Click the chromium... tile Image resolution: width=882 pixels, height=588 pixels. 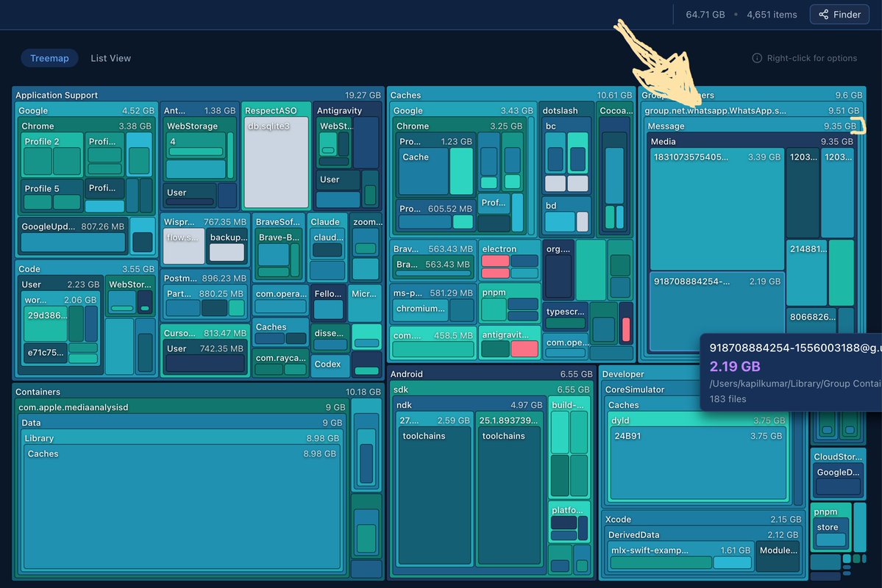pyautogui.click(x=420, y=311)
